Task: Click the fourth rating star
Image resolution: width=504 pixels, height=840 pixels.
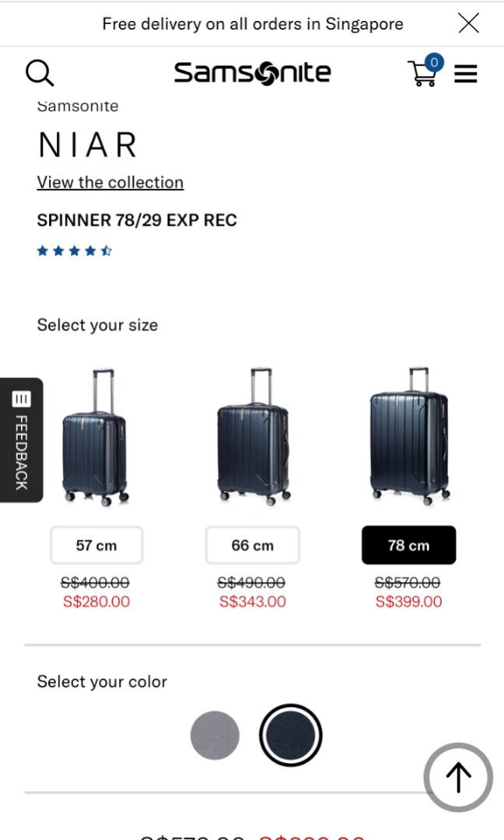Action: tap(88, 250)
